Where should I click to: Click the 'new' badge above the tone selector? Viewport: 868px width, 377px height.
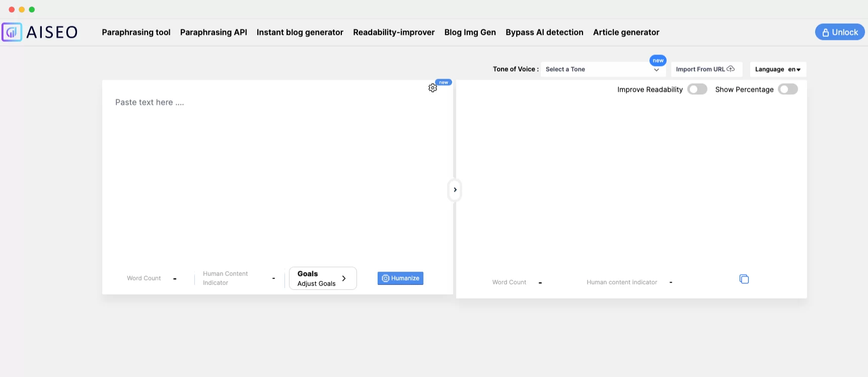pyautogui.click(x=658, y=60)
